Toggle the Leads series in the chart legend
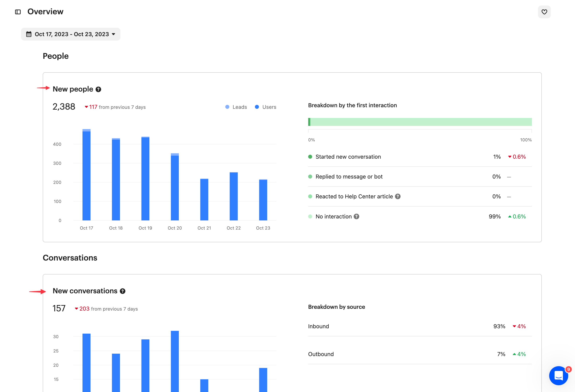The width and height of the screenshot is (575, 392). tap(236, 107)
